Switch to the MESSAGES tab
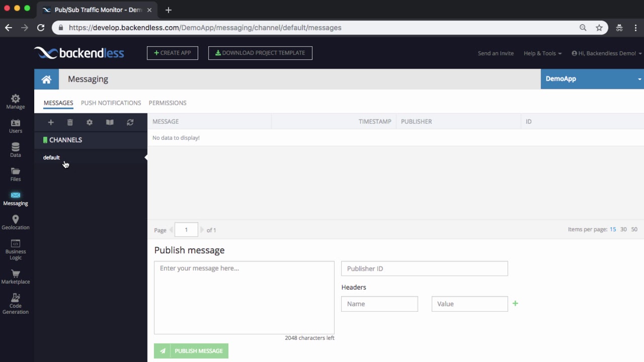This screenshot has width=644, height=362. [x=58, y=103]
